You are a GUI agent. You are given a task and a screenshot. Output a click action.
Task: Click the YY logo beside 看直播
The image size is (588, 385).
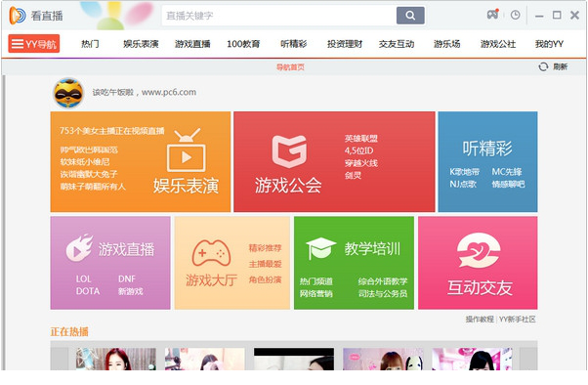coord(18,16)
